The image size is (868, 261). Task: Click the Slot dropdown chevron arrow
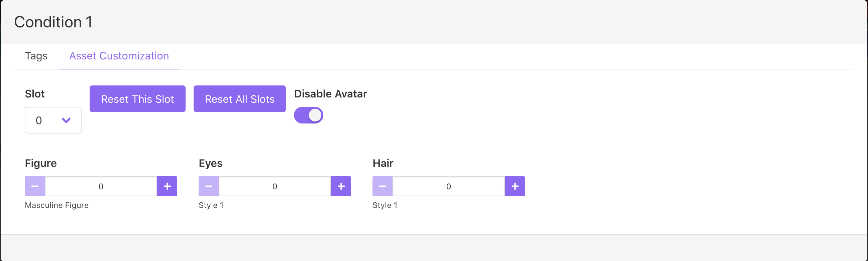(x=66, y=120)
